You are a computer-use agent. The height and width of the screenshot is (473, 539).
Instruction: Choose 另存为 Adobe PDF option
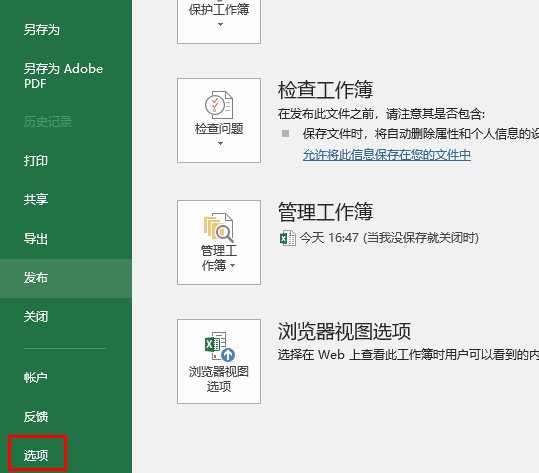coord(63,76)
